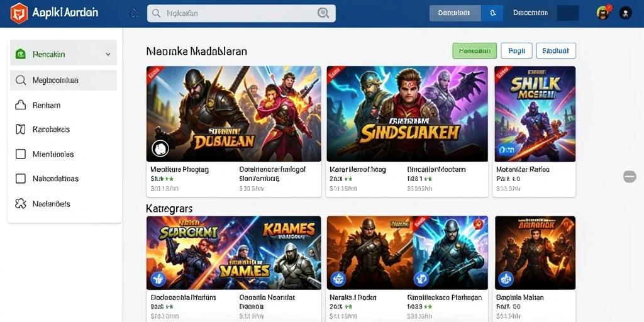This screenshot has width=644, height=322.
Task: Open the fiery warriors game card
Action: [535, 253]
